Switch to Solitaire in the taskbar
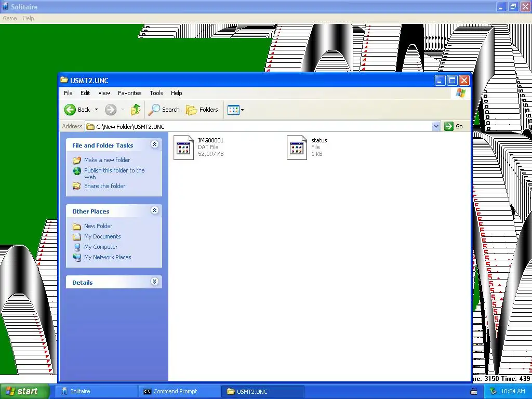 (96, 392)
